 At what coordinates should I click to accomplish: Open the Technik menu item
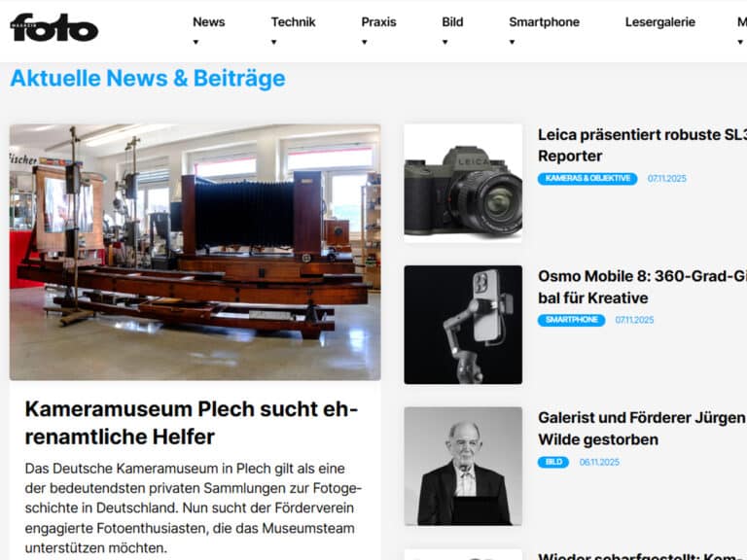(293, 22)
